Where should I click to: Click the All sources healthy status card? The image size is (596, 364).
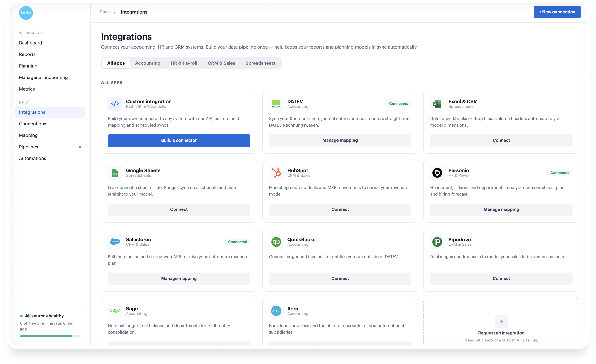pyautogui.click(x=50, y=325)
